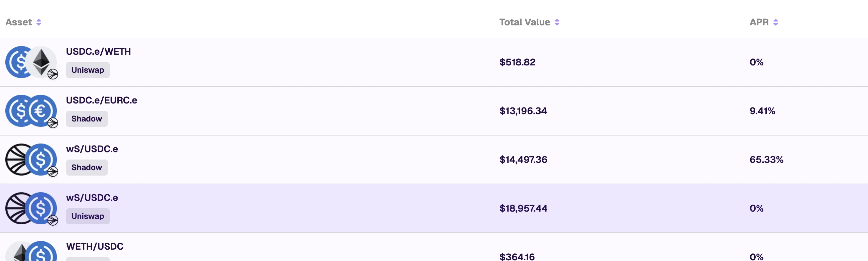Click the Uniswap wS/USDC.e pair icon

tap(31, 209)
